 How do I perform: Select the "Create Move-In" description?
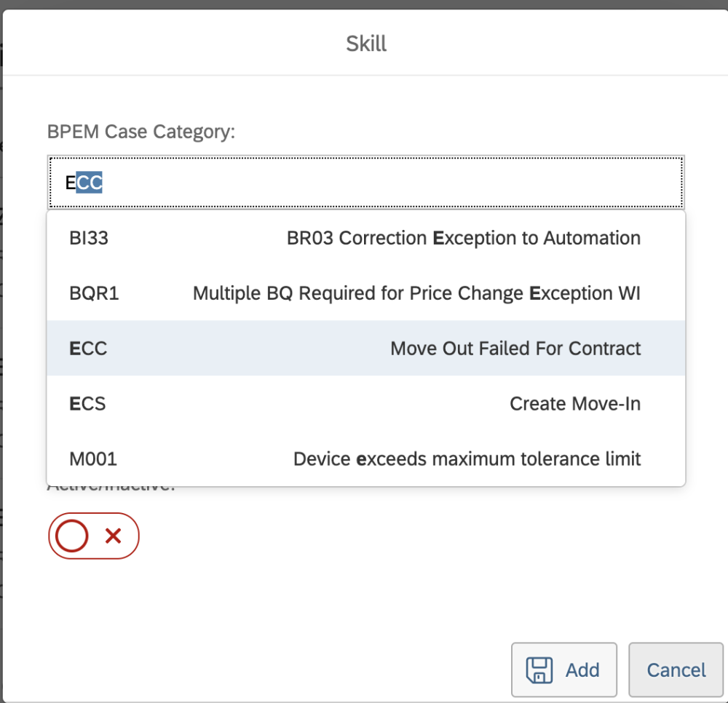(x=575, y=403)
